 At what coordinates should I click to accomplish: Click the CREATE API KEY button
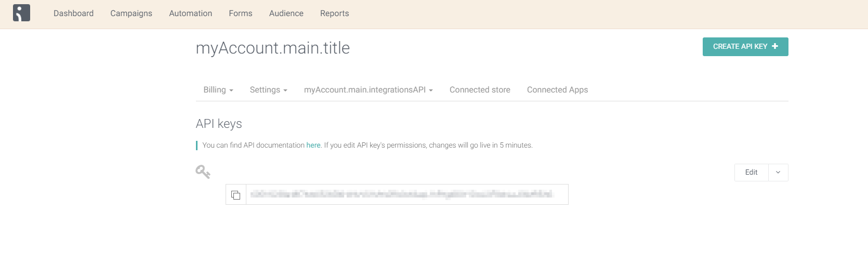pyautogui.click(x=745, y=47)
